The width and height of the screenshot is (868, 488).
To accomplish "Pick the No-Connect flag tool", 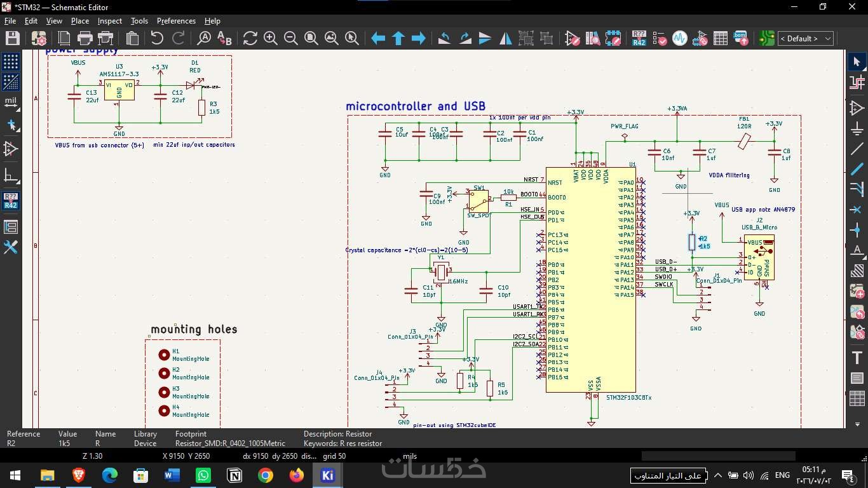I will (857, 210).
